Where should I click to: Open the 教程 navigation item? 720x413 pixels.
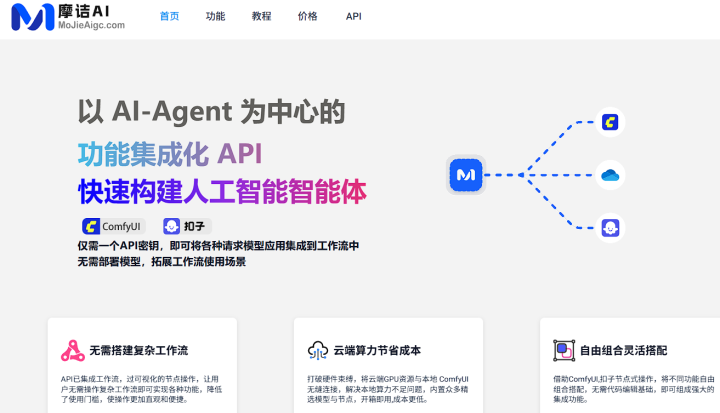click(261, 17)
